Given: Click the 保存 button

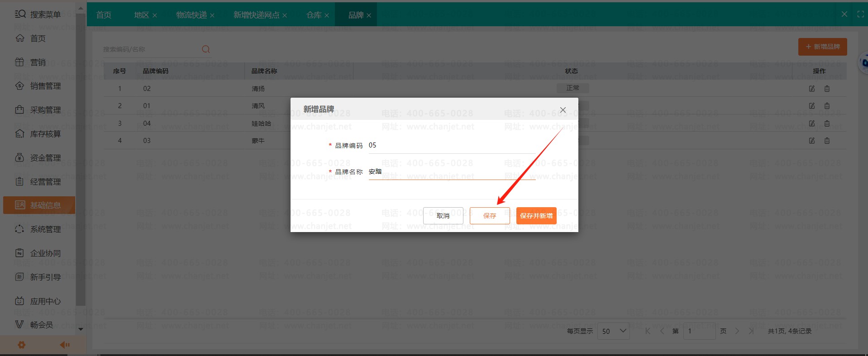Looking at the screenshot, I should click(490, 216).
